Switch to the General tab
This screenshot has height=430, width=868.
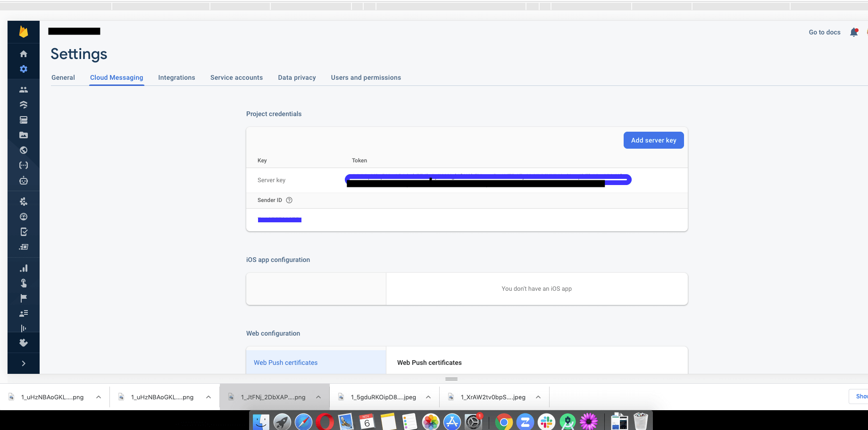click(x=63, y=77)
